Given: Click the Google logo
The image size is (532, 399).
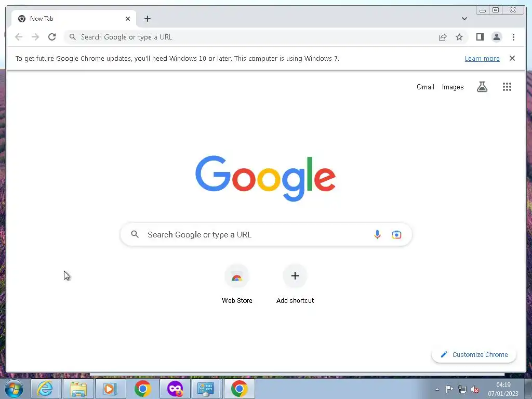Looking at the screenshot, I should 265,179.
